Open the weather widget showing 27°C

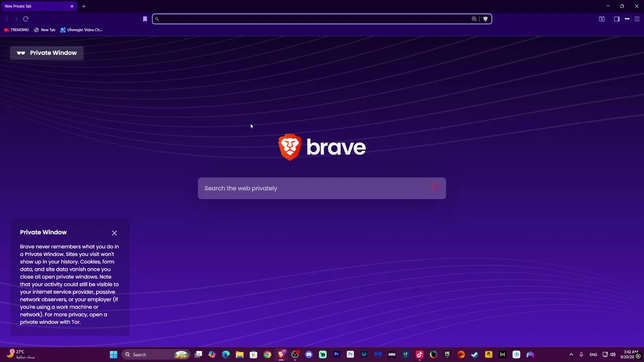20,354
